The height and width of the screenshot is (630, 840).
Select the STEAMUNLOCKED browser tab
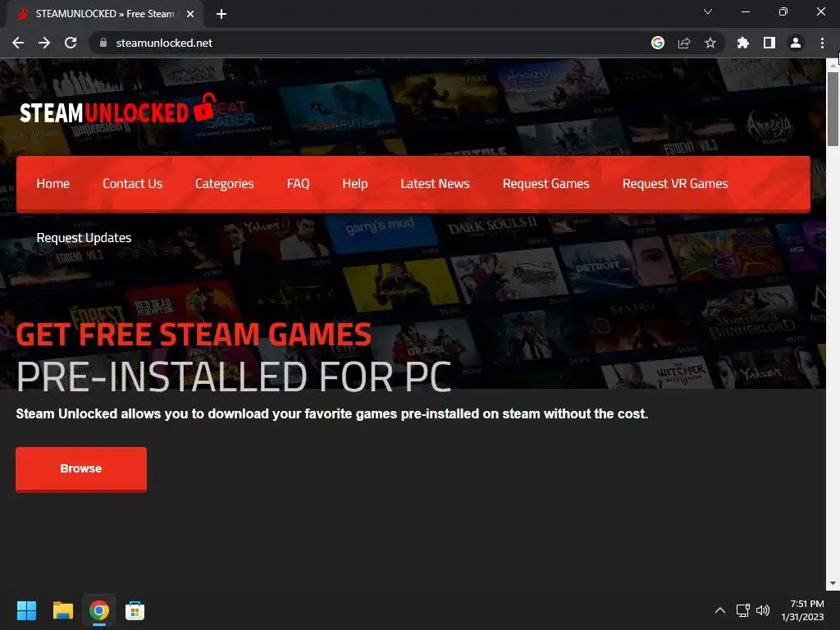[104, 14]
